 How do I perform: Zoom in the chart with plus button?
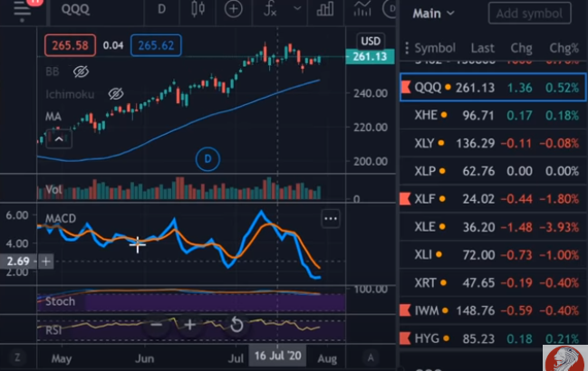[189, 325]
